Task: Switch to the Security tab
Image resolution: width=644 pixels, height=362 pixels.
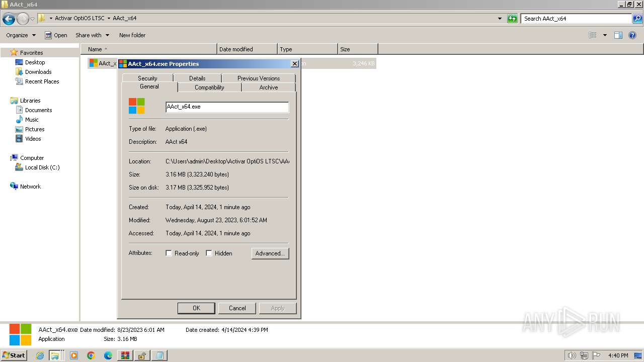Action: (x=147, y=78)
